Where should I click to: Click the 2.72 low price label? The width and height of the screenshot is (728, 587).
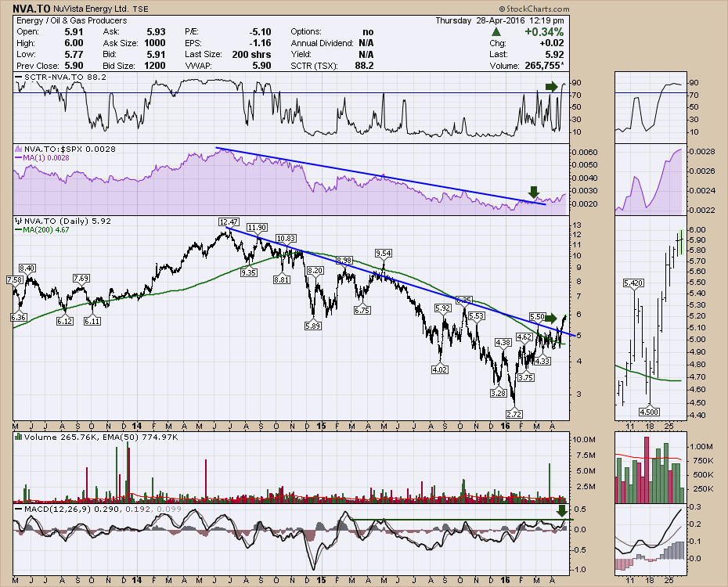[514, 414]
